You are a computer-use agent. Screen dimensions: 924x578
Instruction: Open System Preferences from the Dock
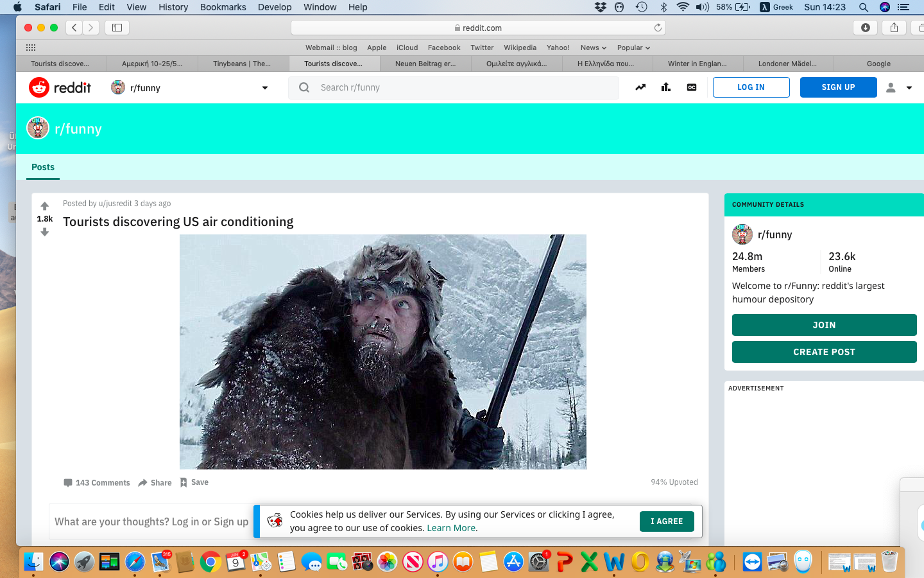click(x=539, y=562)
